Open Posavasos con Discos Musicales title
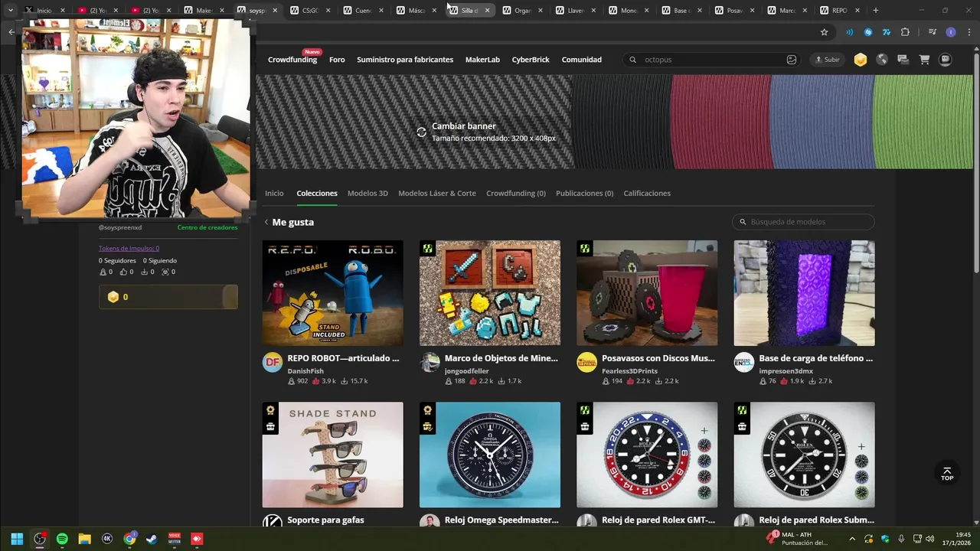The width and height of the screenshot is (980, 551). click(658, 358)
